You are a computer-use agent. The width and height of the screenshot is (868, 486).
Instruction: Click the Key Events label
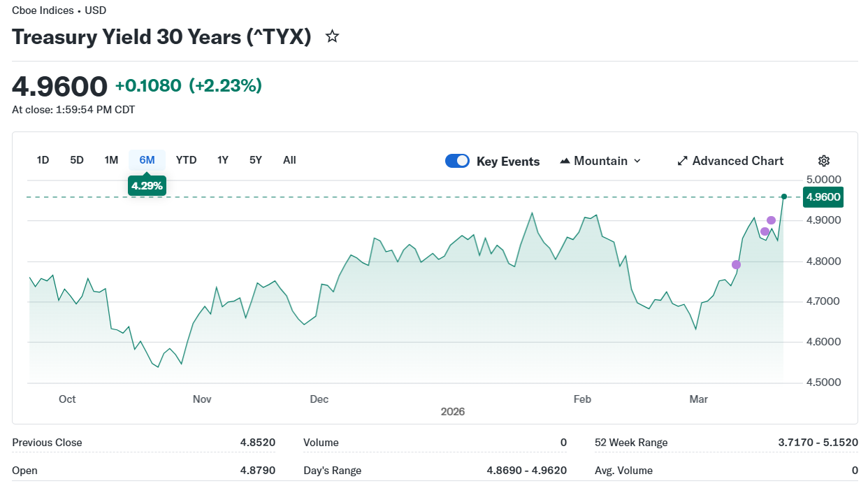(x=508, y=162)
